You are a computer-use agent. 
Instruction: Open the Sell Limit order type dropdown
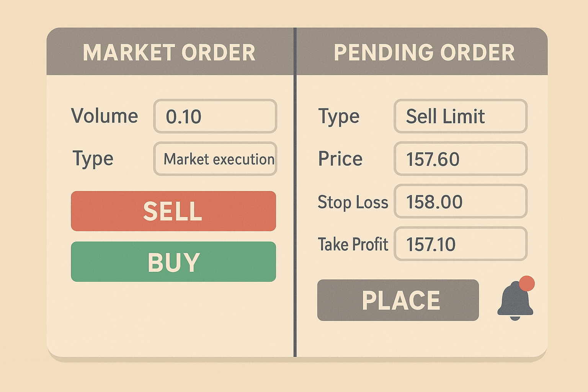click(461, 116)
